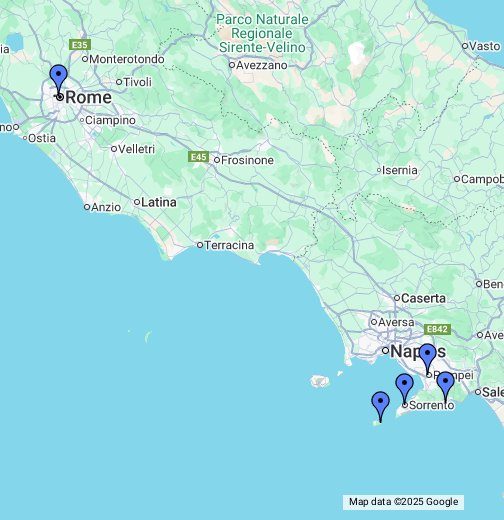
Task: Select the Tivoli town label
Action: coord(138,82)
